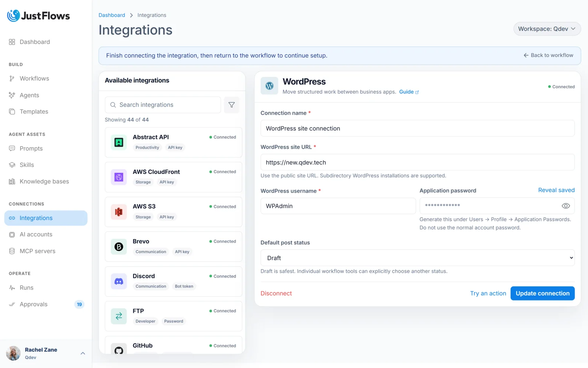Viewport: 588px width, 368px height.
Task: Click Connected status in WordPress header
Action: pos(561,87)
